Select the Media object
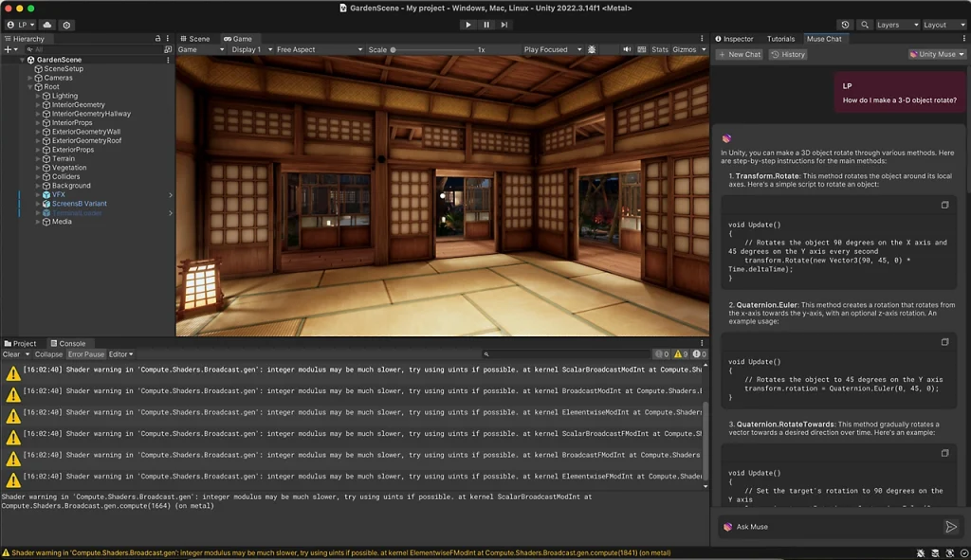This screenshot has height=560, width=971. pyautogui.click(x=62, y=222)
